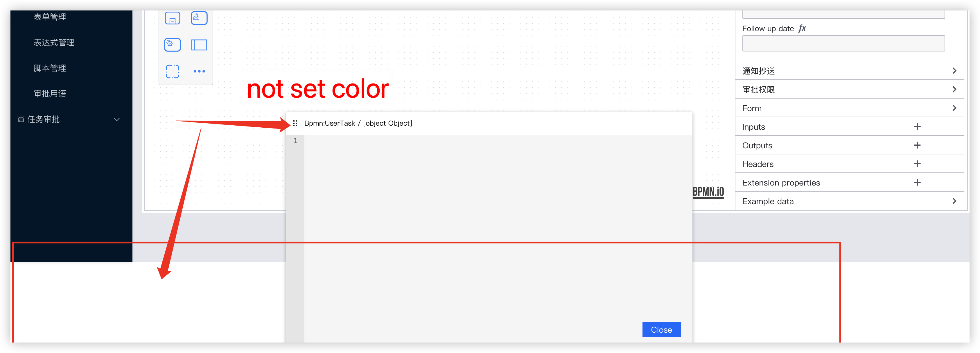Click the plus icon to add an Output

(918, 145)
